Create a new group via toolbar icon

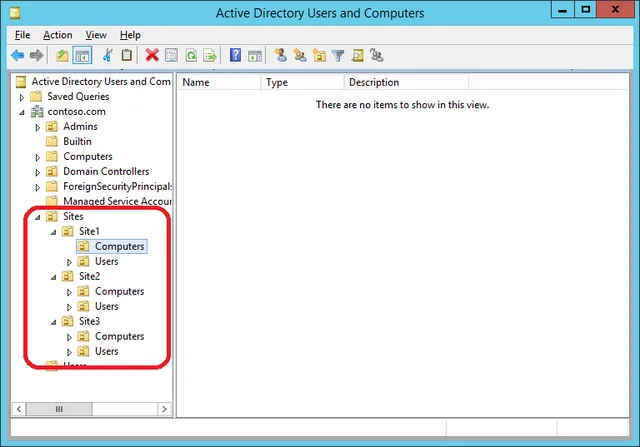300,55
